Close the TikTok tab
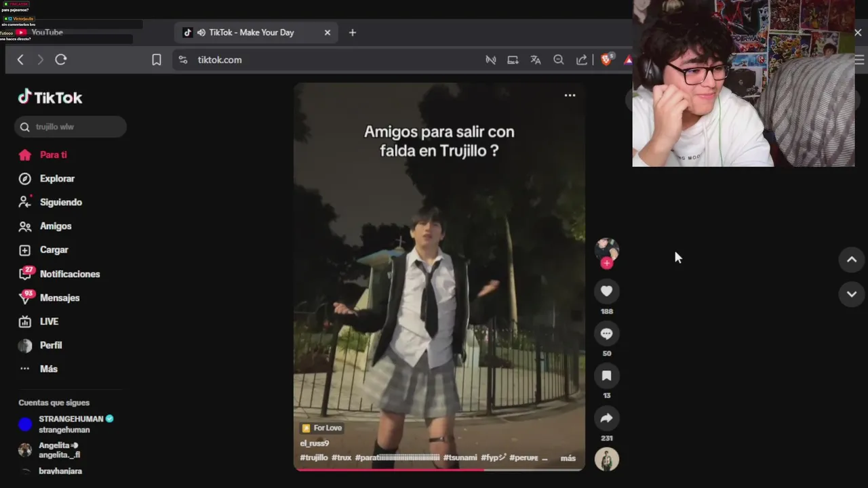 point(328,33)
